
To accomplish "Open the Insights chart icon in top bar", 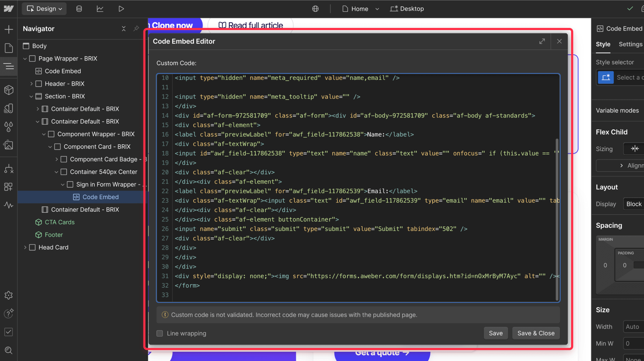I will coord(100,9).
